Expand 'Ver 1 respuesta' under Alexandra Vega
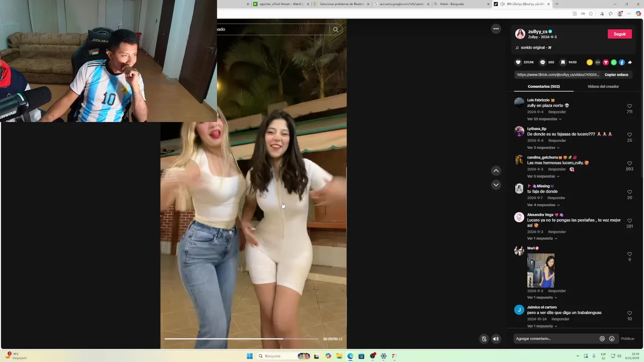 point(542,238)
